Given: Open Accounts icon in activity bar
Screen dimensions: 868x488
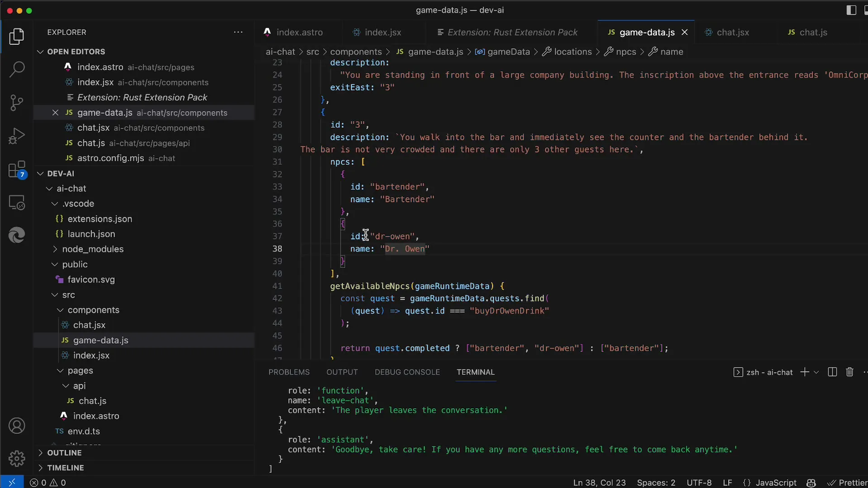Looking at the screenshot, I should pos(17,426).
